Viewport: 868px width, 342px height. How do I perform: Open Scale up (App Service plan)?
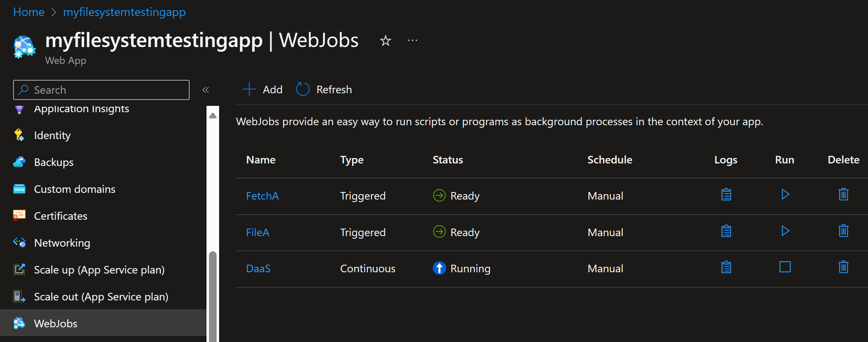click(x=99, y=270)
